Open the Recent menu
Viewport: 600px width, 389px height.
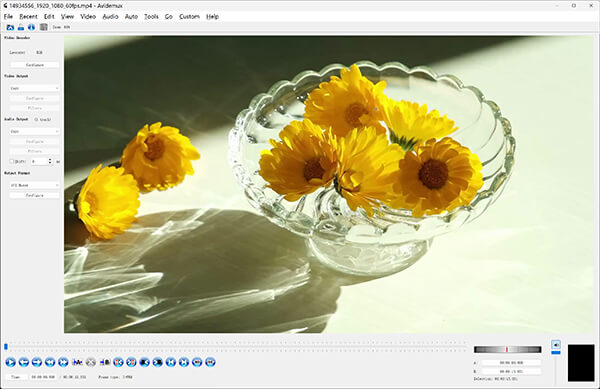pyautogui.click(x=28, y=16)
